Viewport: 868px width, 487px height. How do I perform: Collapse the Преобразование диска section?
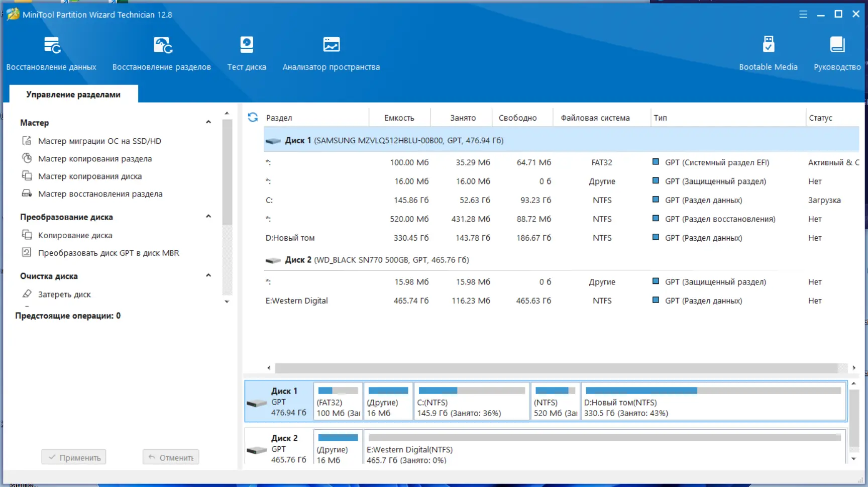208,216
